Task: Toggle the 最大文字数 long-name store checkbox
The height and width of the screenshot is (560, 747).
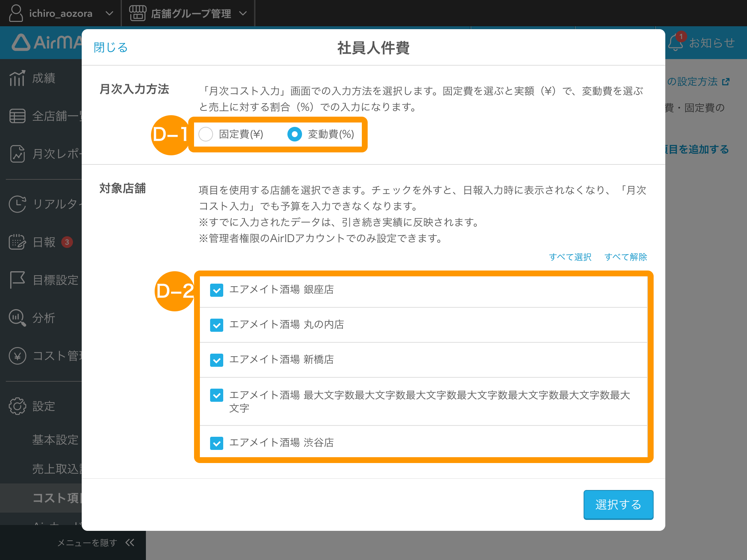Action: [217, 395]
